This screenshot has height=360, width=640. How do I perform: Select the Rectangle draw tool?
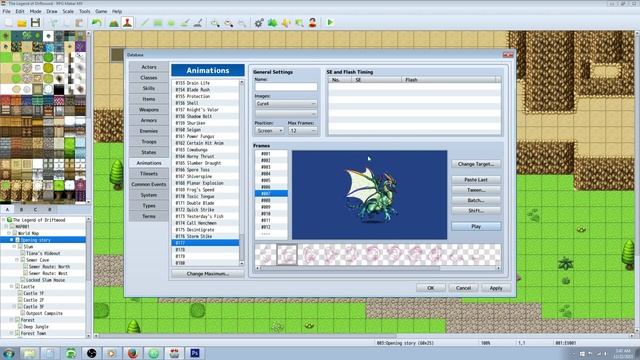coord(158,23)
